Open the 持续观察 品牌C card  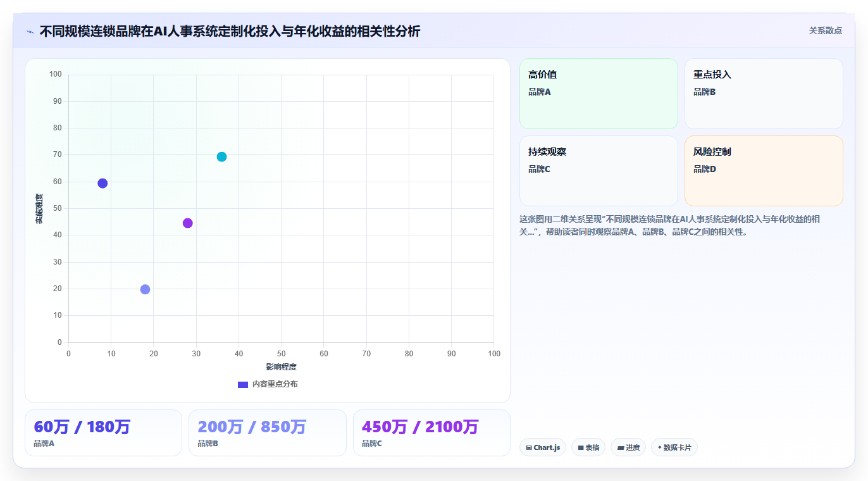click(598, 171)
